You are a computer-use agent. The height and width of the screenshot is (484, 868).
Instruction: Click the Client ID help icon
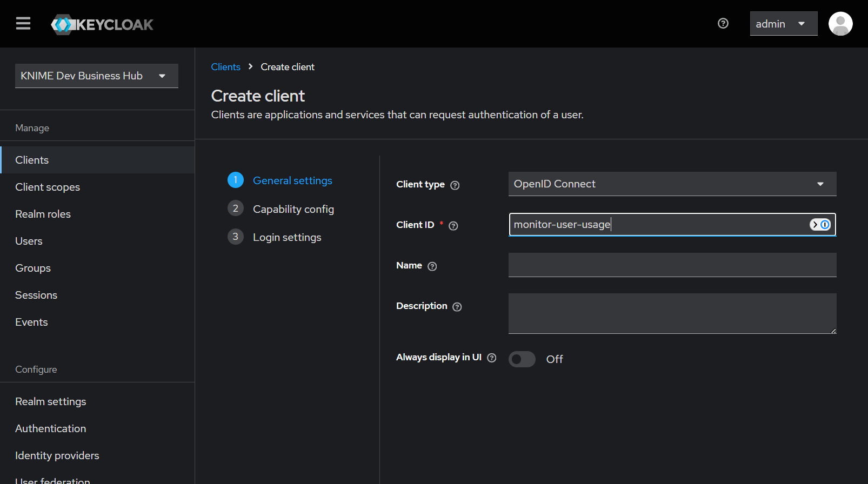pyautogui.click(x=453, y=226)
